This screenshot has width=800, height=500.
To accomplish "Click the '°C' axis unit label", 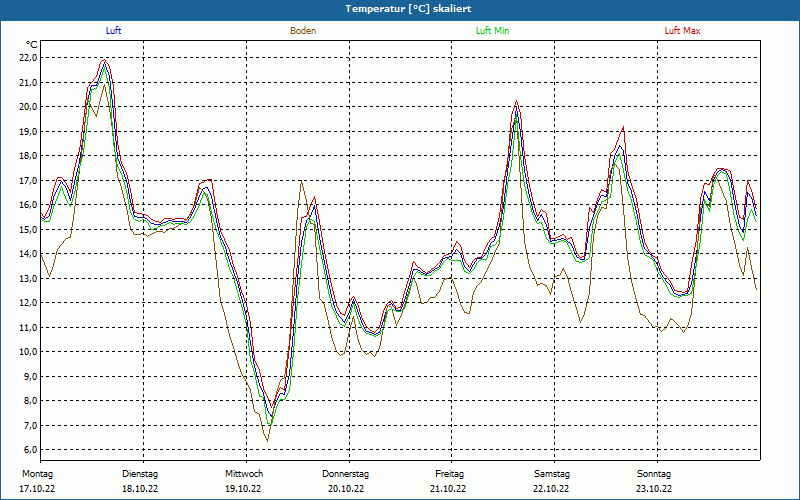I will 32,45.
